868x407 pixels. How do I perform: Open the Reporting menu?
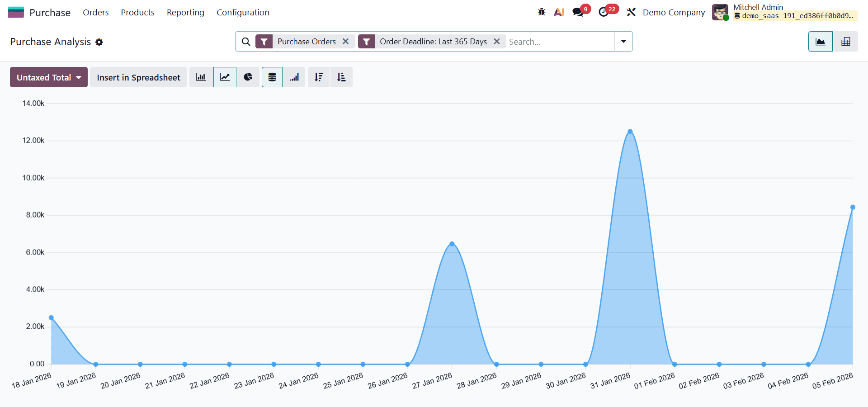click(185, 12)
